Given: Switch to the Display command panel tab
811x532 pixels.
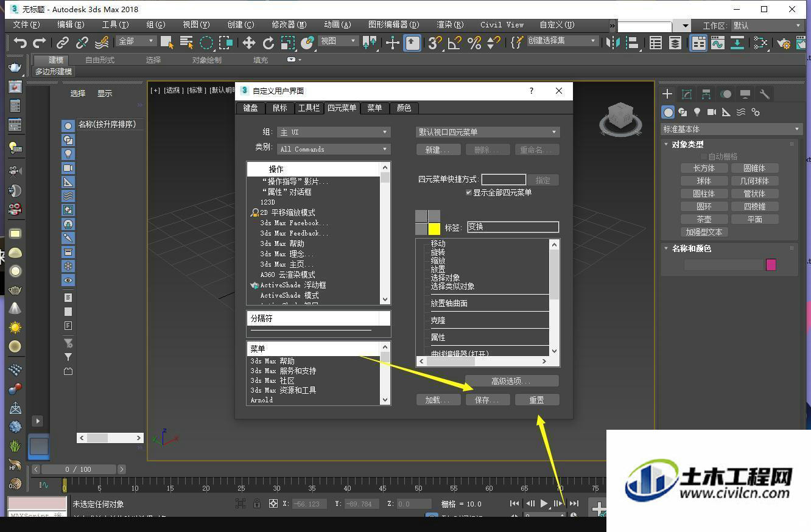Looking at the screenshot, I should click(x=745, y=94).
